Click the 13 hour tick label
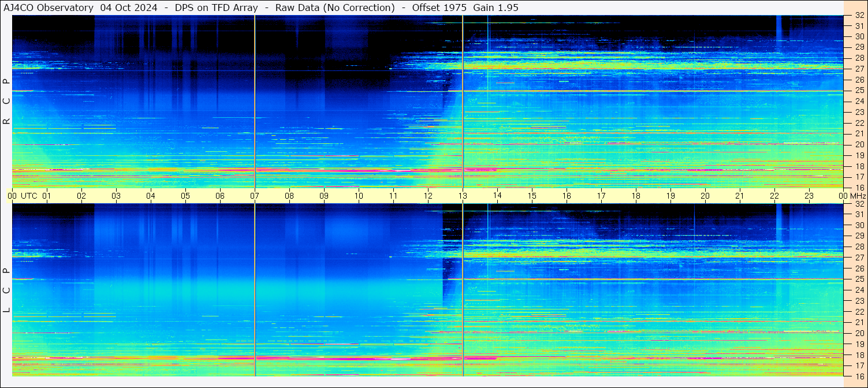The image size is (868, 388). pos(463,196)
